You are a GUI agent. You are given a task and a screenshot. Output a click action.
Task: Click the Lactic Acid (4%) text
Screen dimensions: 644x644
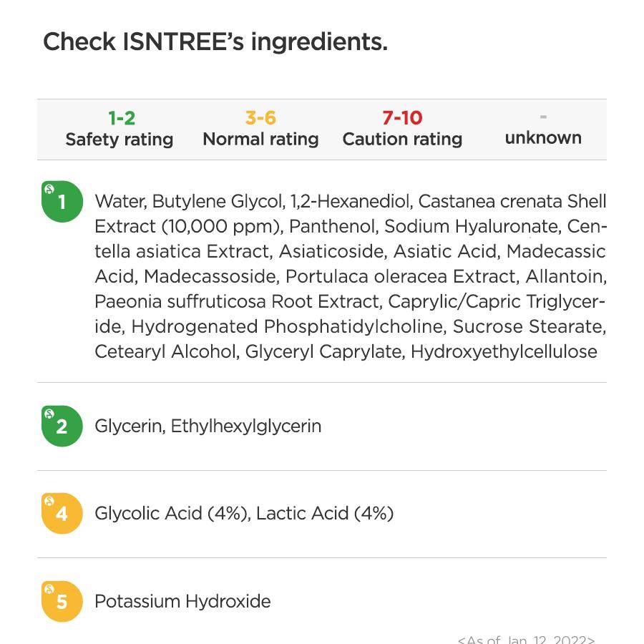325,513
